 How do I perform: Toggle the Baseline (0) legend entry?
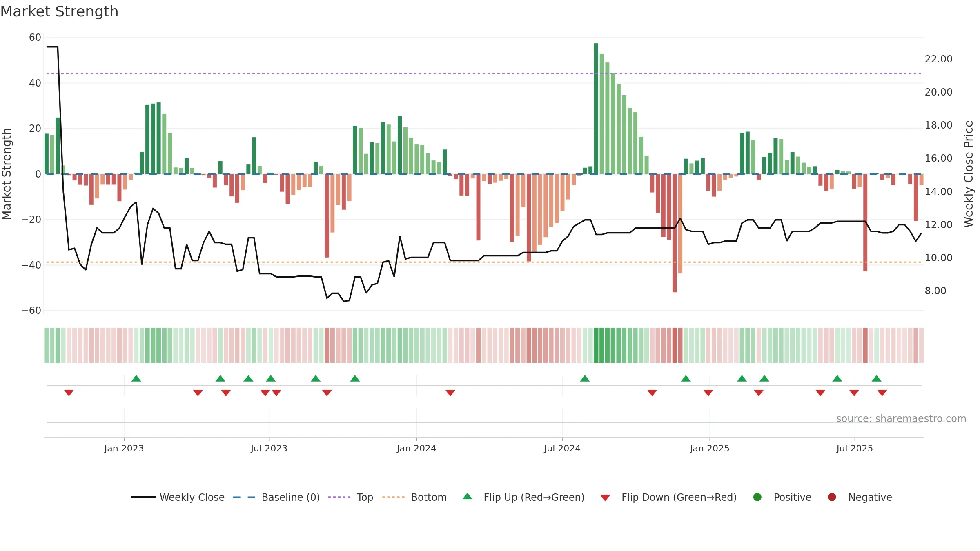pos(276,497)
